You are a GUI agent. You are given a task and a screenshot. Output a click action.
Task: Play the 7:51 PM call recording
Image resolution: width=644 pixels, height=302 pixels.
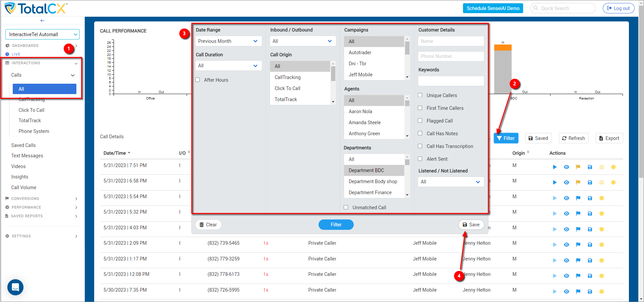[555, 167]
